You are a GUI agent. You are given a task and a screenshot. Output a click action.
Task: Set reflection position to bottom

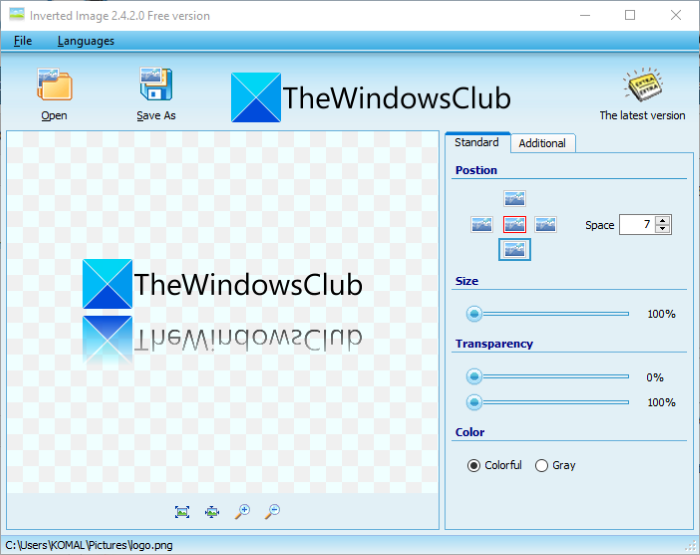514,250
